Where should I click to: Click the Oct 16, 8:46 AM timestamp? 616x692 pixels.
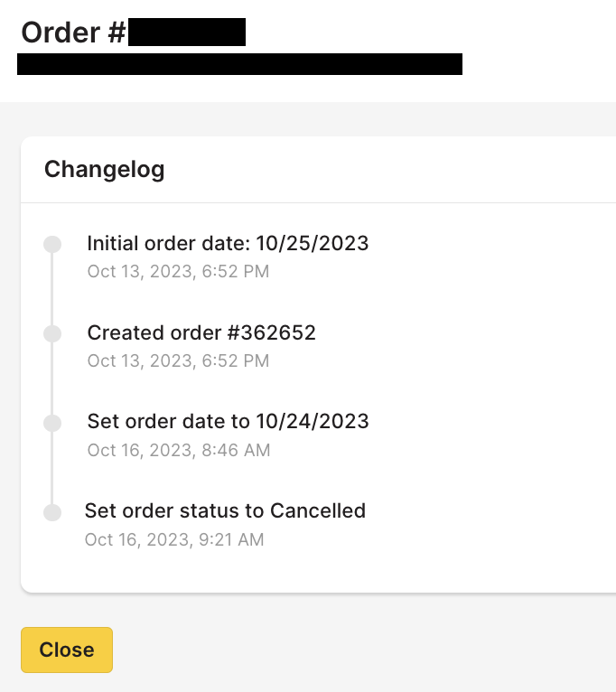(x=178, y=450)
